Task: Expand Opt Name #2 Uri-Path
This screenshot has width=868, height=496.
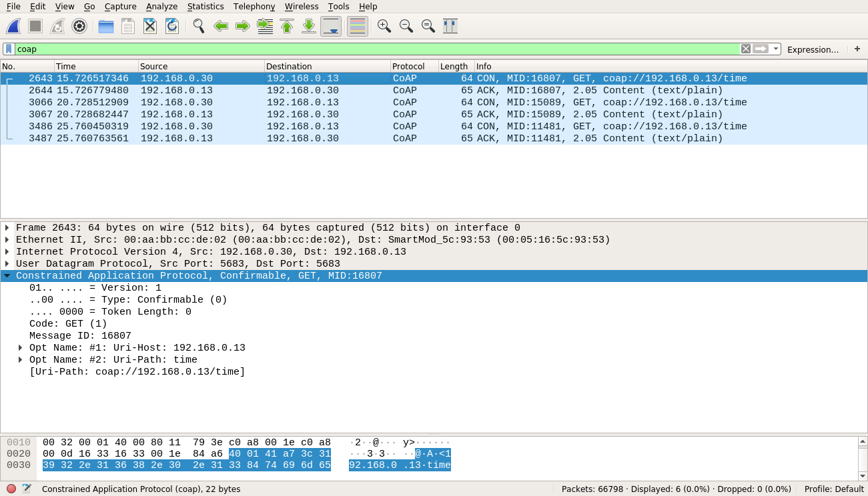Action: pyautogui.click(x=21, y=360)
